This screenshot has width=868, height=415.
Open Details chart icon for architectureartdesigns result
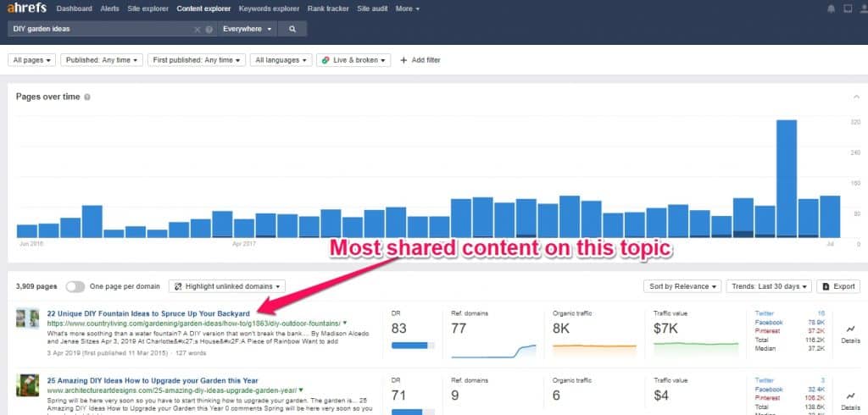(x=850, y=396)
